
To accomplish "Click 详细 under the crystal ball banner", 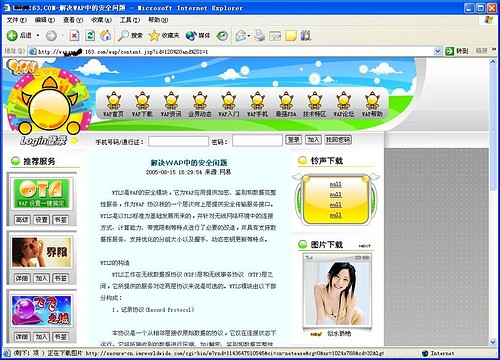I will pyautogui.click(x=22, y=337).
